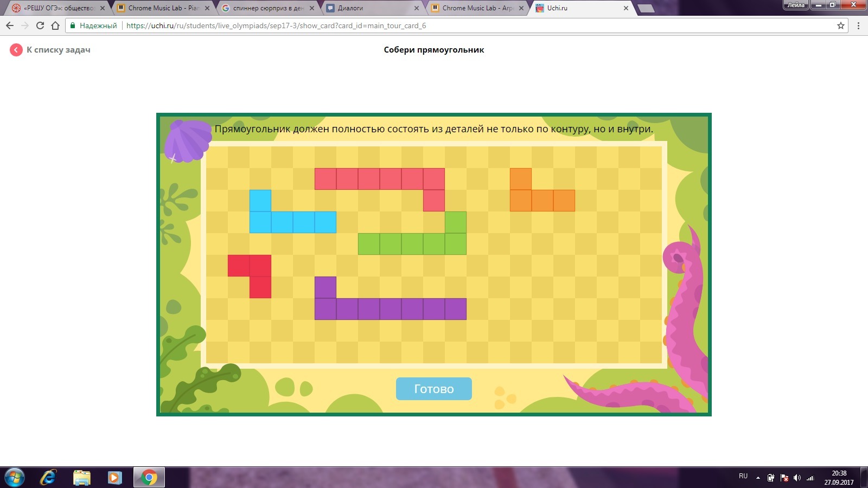This screenshot has width=868, height=488.
Task: Click the browser home icon
Action: (55, 25)
